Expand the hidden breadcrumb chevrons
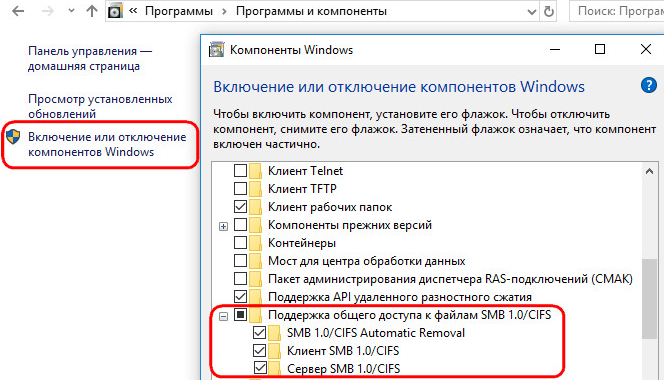 click(133, 11)
